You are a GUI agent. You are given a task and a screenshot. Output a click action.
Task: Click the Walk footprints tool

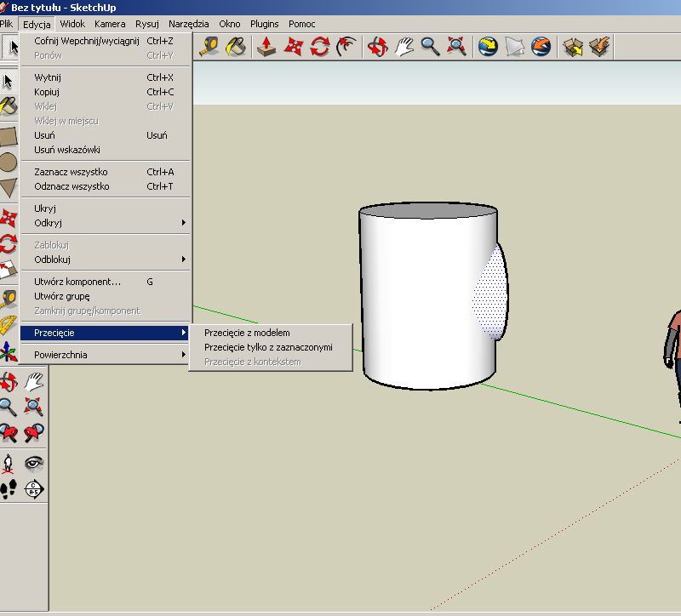coord(9,489)
